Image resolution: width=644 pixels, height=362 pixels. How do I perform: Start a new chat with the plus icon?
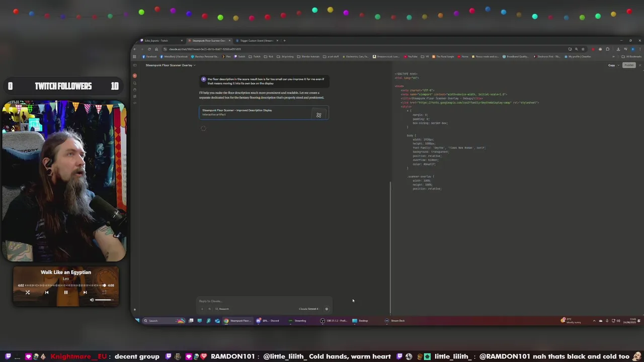[x=135, y=75]
